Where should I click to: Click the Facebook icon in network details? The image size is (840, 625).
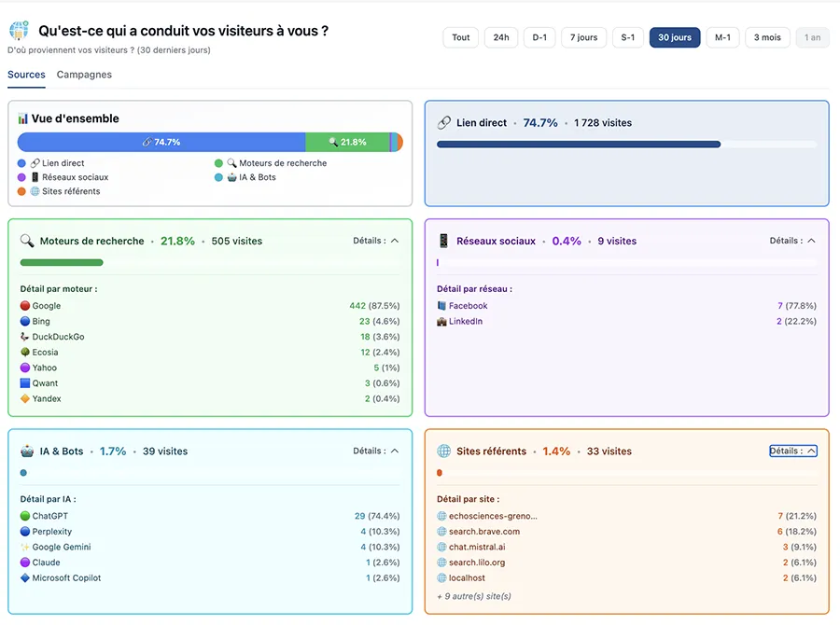(x=442, y=306)
